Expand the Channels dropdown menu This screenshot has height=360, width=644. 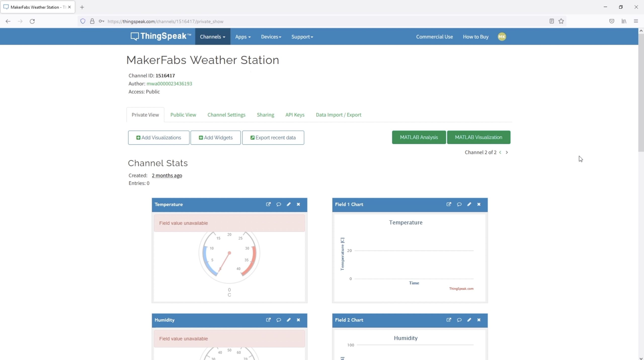pyautogui.click(x=212, y=37)
